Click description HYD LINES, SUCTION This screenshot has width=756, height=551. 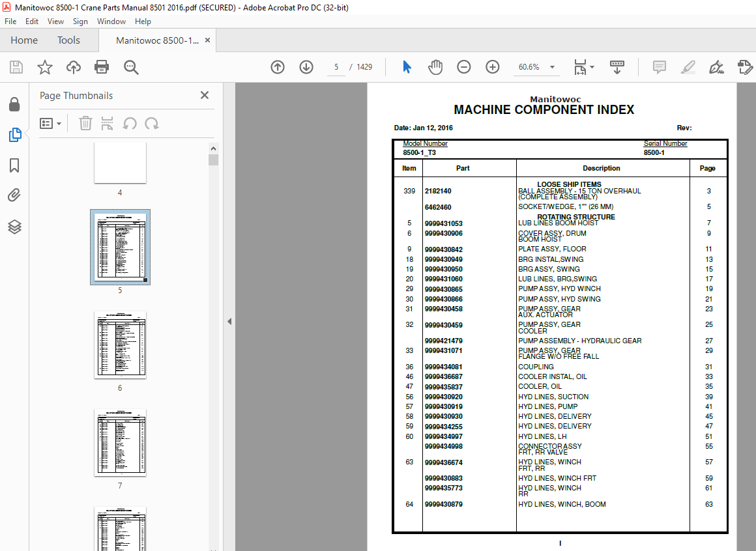tap(553, 397)
